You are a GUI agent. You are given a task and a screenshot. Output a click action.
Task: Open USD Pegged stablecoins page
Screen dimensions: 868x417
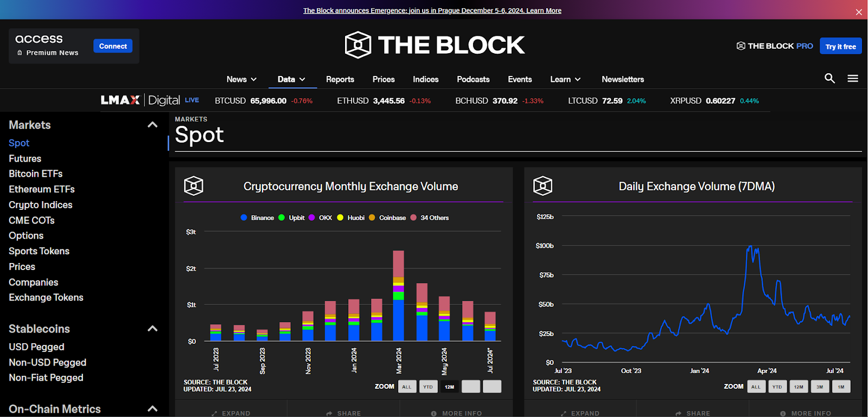click(36, 347)
